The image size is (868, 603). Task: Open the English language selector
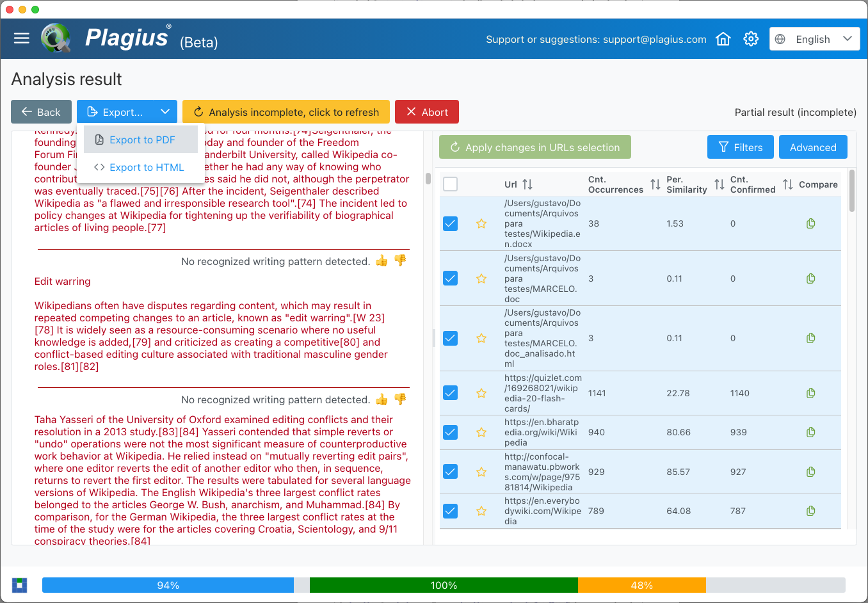tap(814, 38)
